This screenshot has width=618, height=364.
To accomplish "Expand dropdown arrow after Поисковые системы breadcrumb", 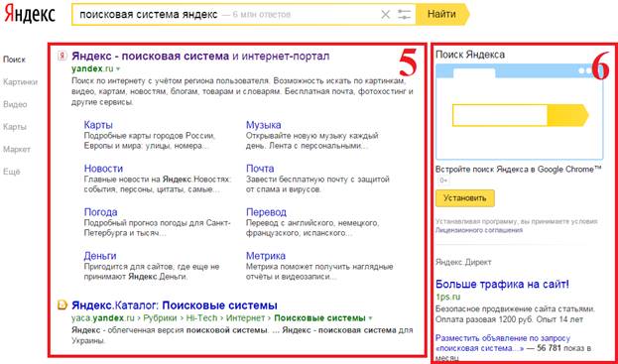I will 370,318.
